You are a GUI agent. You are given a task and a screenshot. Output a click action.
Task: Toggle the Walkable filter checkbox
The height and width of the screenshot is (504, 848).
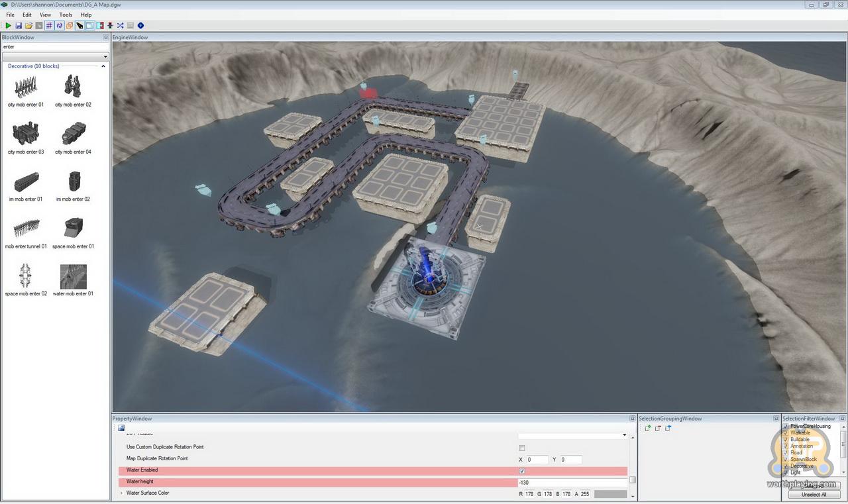(x=786, y=432)
